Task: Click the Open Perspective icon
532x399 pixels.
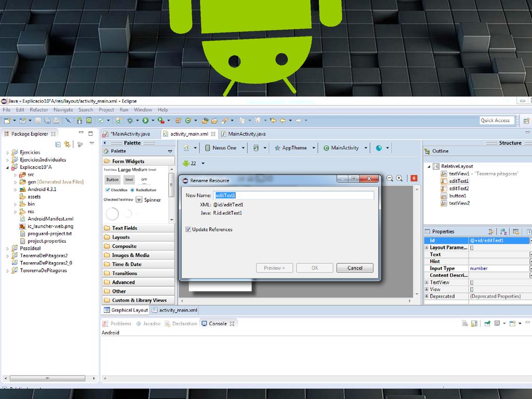Action: [527, 121]
